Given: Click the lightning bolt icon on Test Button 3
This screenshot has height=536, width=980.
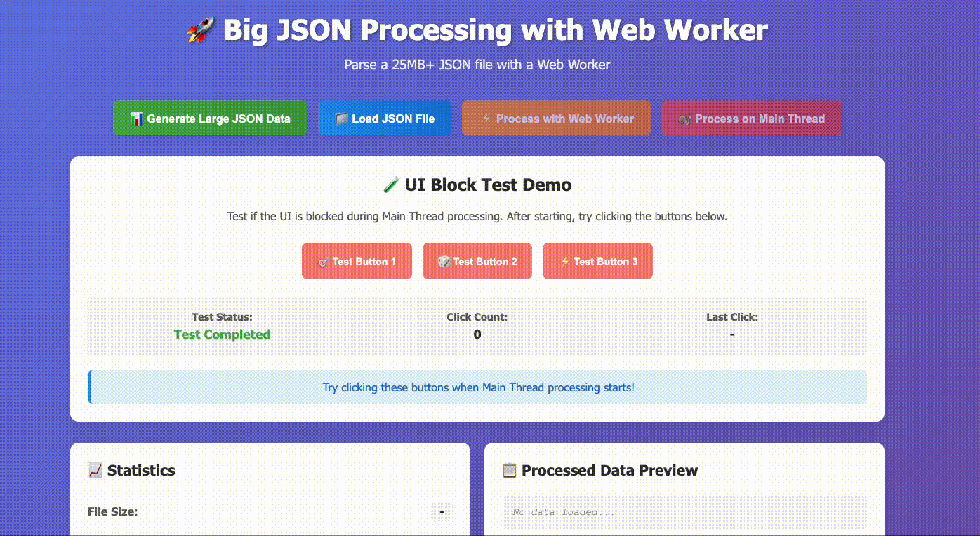Looking at the screenshot, I should click(564, 261).
